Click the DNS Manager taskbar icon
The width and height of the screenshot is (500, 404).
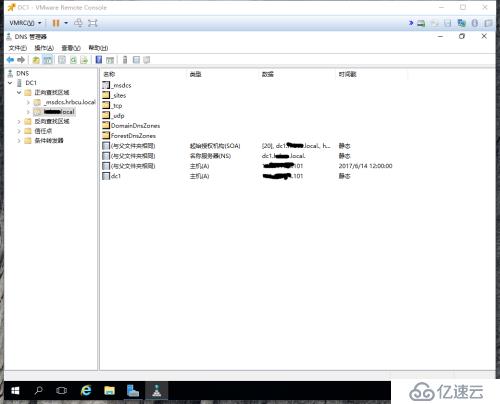[157, 390]
